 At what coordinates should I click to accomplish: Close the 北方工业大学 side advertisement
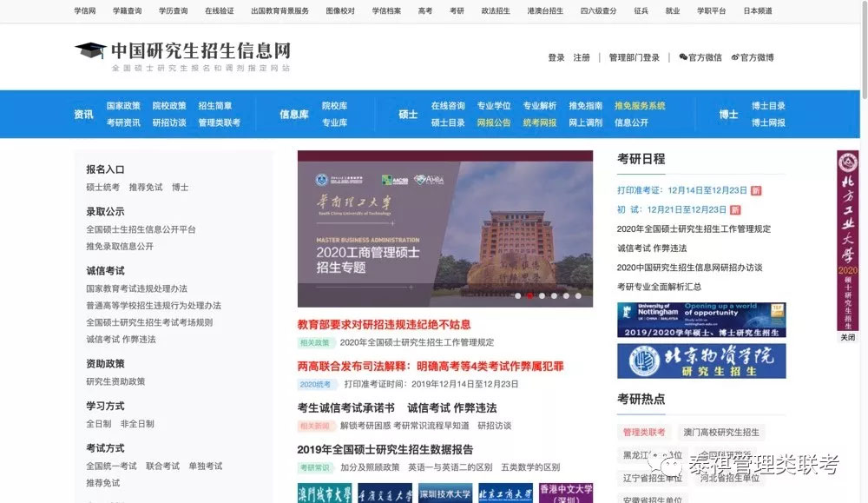tap(847, 337)
